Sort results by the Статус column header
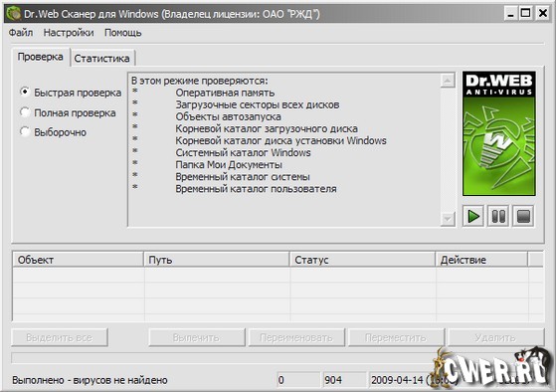 (x=362, y=260)
